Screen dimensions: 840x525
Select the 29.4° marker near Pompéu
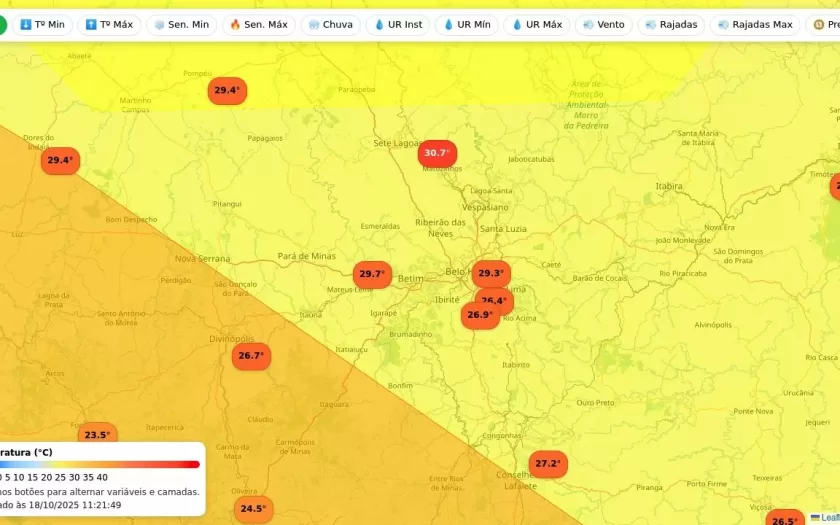[x=227, y=91]
